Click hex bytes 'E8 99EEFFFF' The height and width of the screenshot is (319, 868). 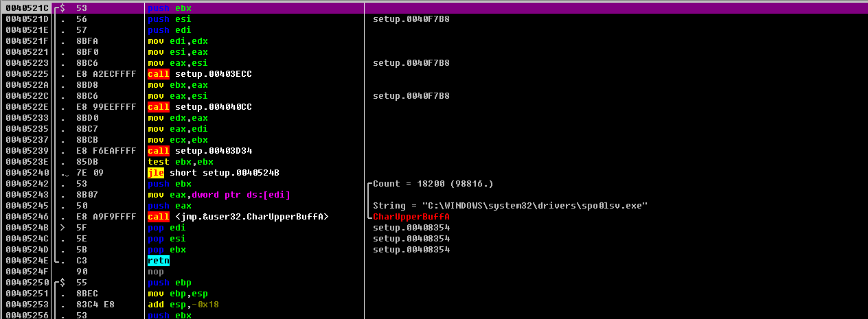[106, 107]
